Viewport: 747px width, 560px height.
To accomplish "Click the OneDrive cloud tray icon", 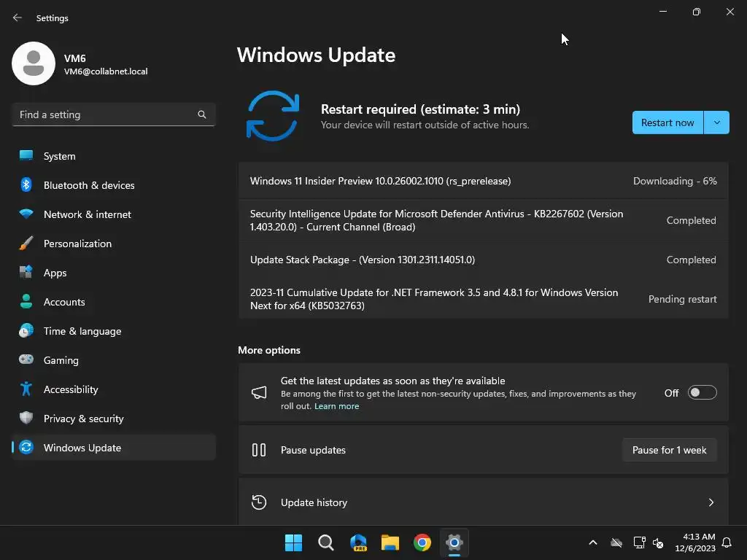I will 616,542.
